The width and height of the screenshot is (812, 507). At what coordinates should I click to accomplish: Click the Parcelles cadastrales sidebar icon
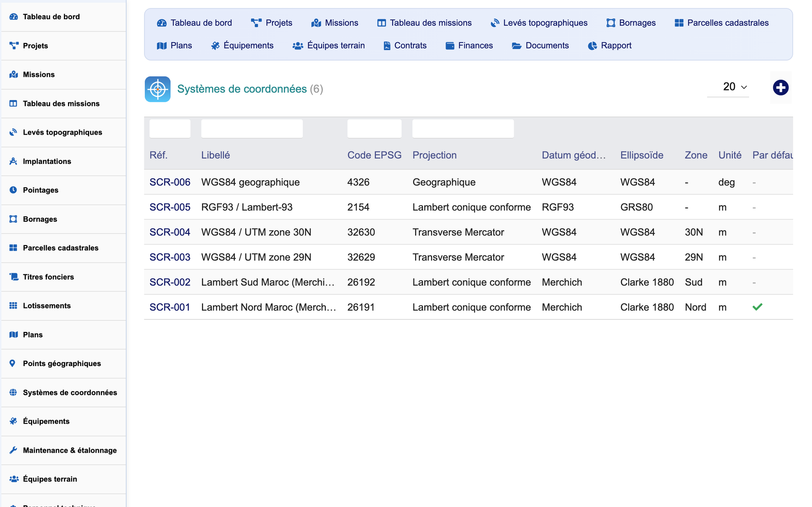pyautogui.click(x=13, y=248)
